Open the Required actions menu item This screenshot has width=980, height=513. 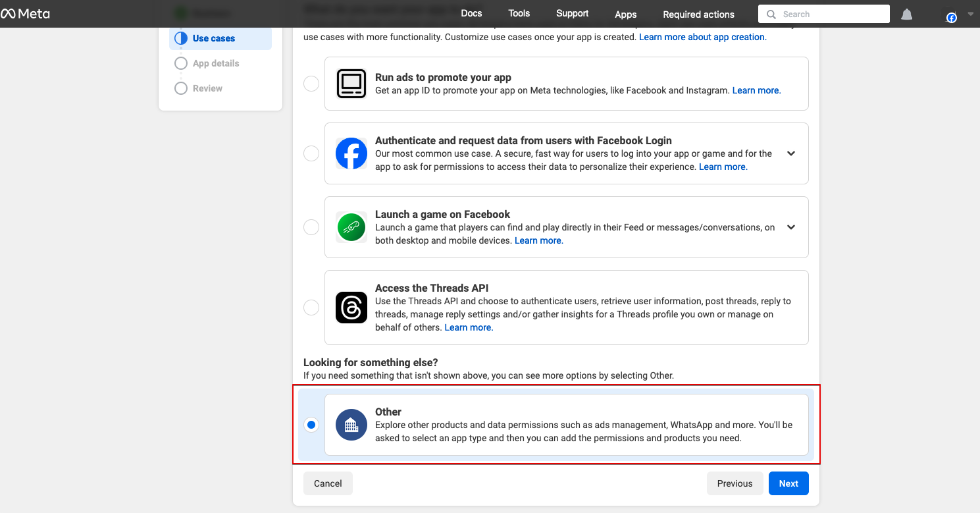(698, 14)
